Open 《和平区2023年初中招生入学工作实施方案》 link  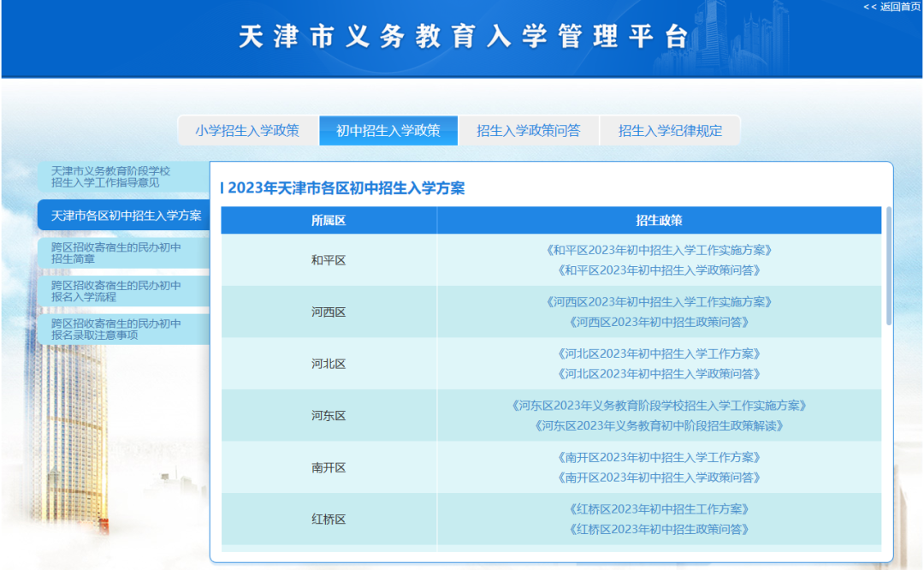pos(659,250)
